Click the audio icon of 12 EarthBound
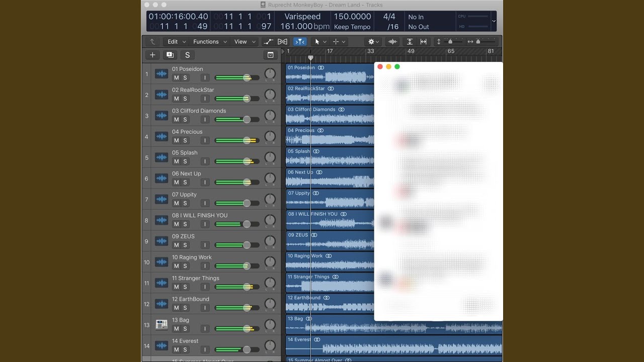 [162, 304]
